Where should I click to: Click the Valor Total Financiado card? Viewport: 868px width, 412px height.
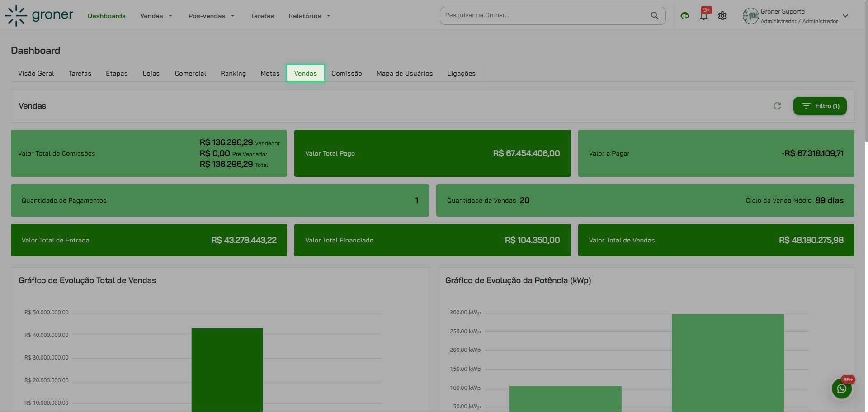tap(432, 240)
